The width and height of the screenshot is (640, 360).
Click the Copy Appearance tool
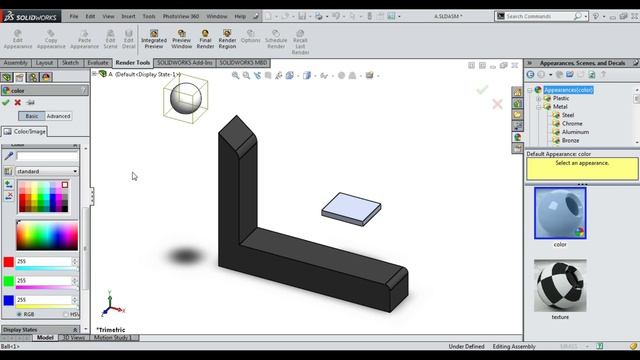pos(51,39)
